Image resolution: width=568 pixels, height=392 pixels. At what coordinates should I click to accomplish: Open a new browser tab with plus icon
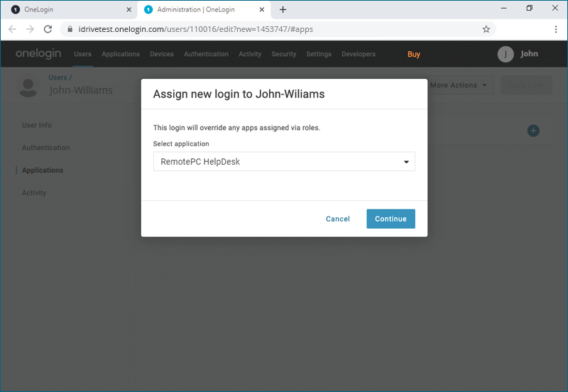283,9
